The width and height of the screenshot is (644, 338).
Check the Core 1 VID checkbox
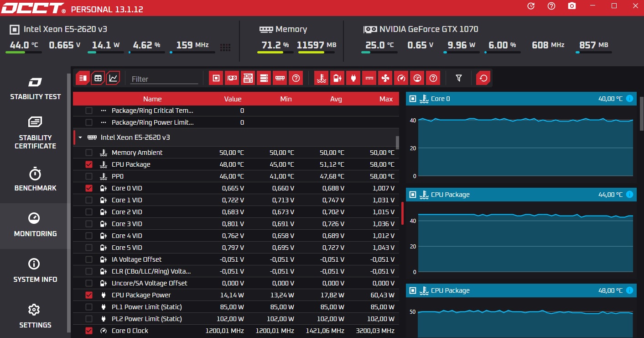click(89, 200)
